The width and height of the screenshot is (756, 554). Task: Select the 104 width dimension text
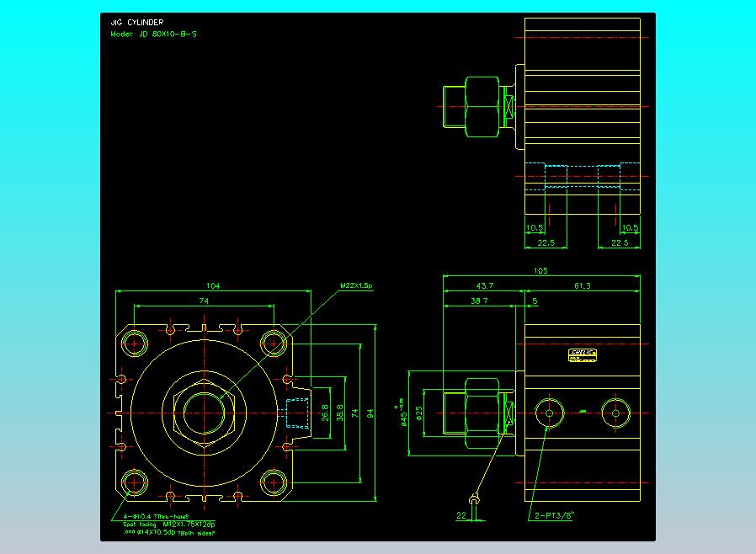(x=213, y=286)
